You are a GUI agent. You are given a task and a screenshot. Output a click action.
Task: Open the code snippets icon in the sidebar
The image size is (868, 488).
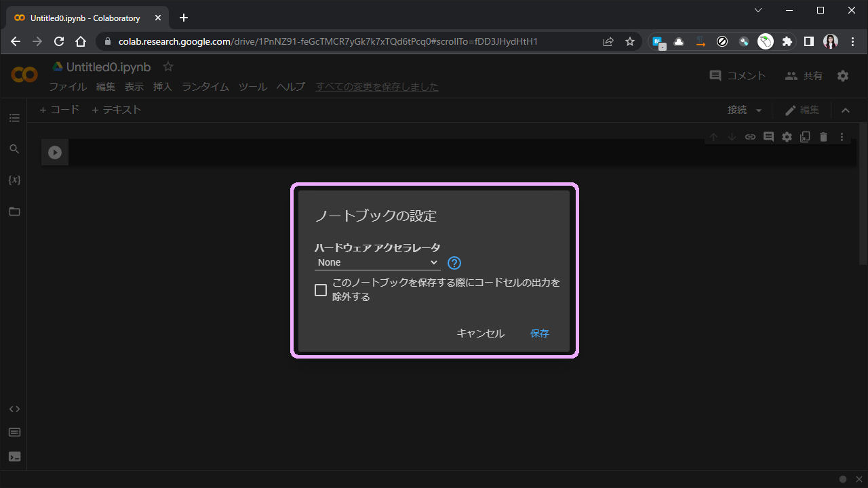coord(14,409)
